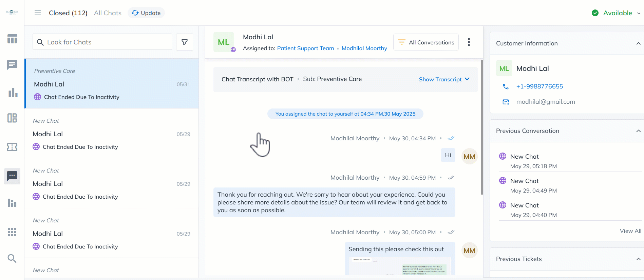Click the 'Hi' message bubble
Image resolution: width=644 pixels, height=280 pixels.
click(448, 155)
